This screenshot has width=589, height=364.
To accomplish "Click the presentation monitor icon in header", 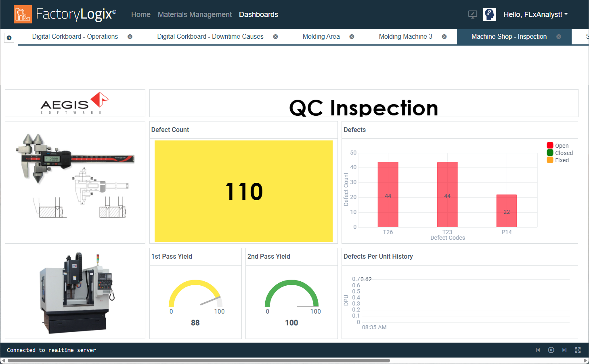I will (472, 15).
